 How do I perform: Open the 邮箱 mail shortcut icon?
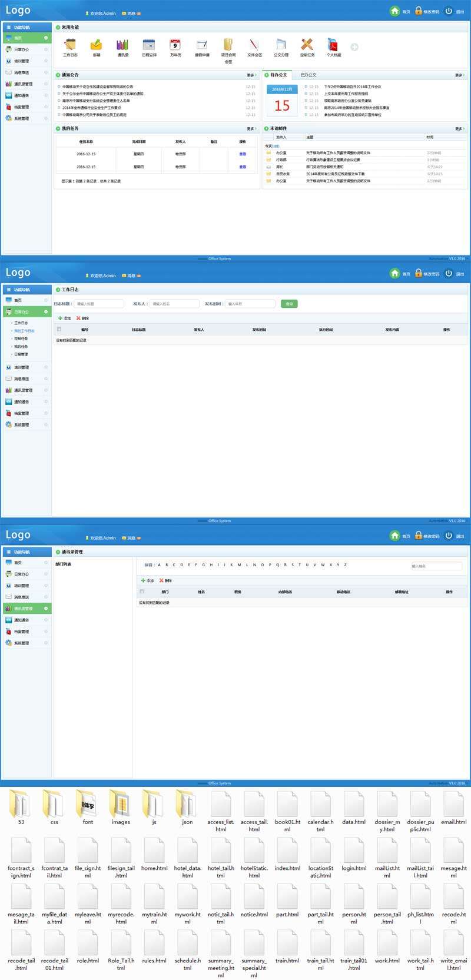click(96, 45)
